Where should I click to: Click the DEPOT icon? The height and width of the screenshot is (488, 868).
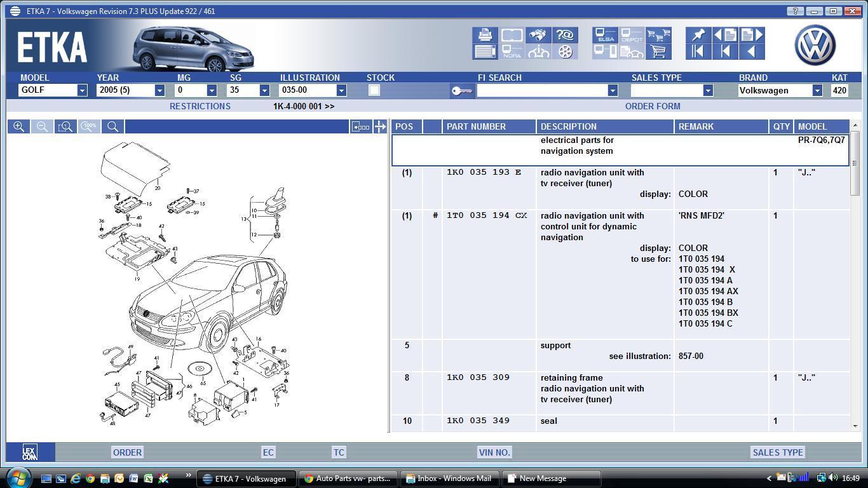(632, 35)
